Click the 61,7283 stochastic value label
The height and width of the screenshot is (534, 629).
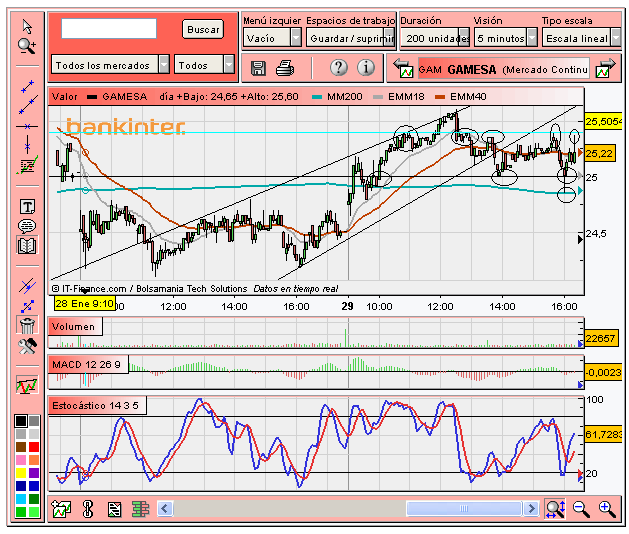coord(603,434)
